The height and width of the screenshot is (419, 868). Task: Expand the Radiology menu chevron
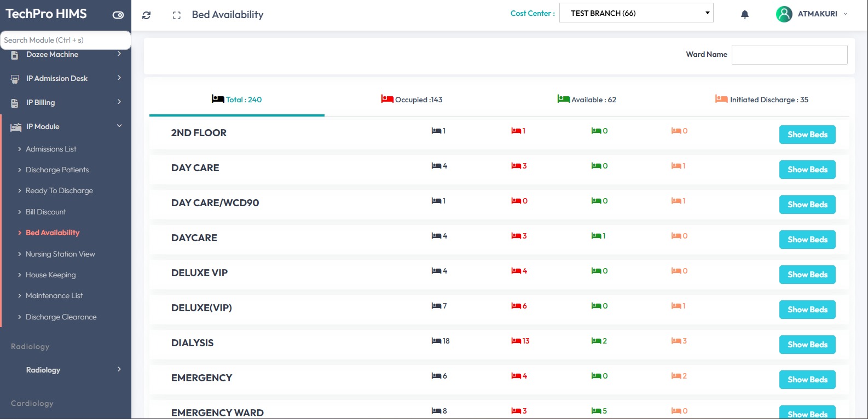[119, 370]
